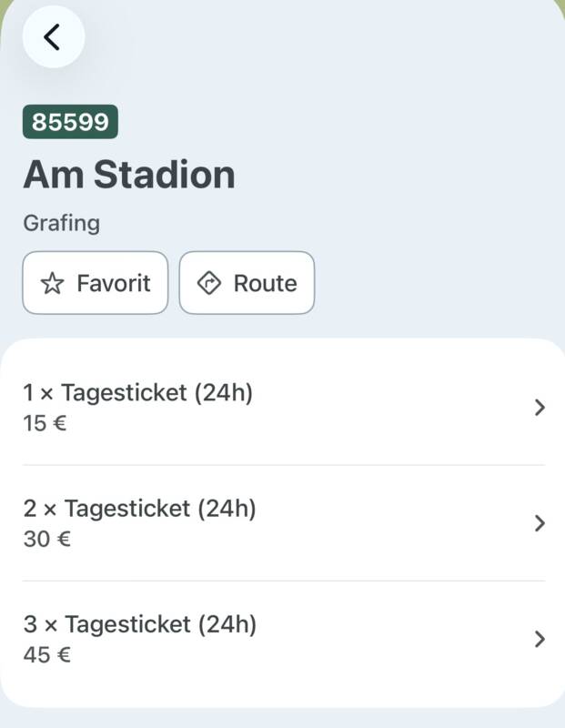565x728 pixels.
Task: Open the chevron for 3 × Tagesticket
Action: [x=540, y=640]
